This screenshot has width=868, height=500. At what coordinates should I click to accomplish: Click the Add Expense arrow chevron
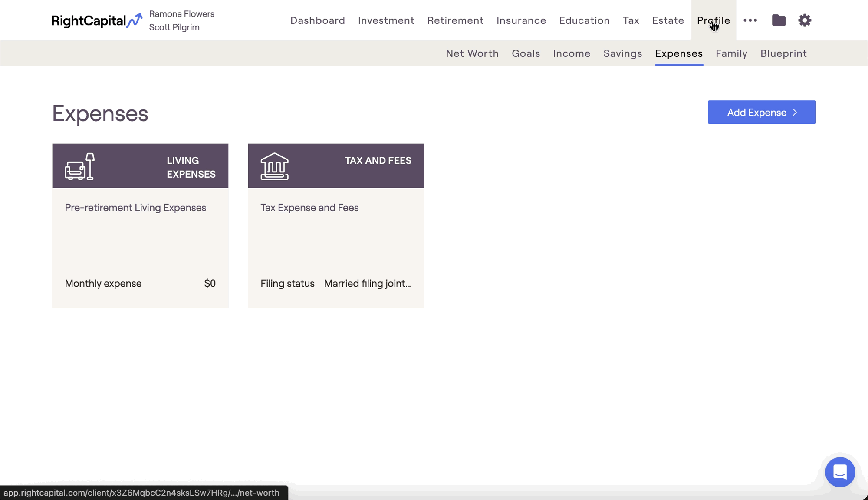click(x=795, y=113)
